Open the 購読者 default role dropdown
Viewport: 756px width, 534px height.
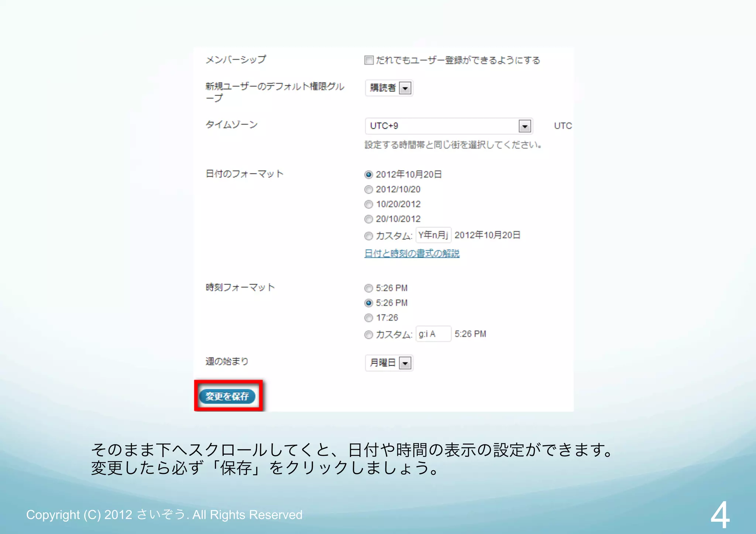pos(389,88)
